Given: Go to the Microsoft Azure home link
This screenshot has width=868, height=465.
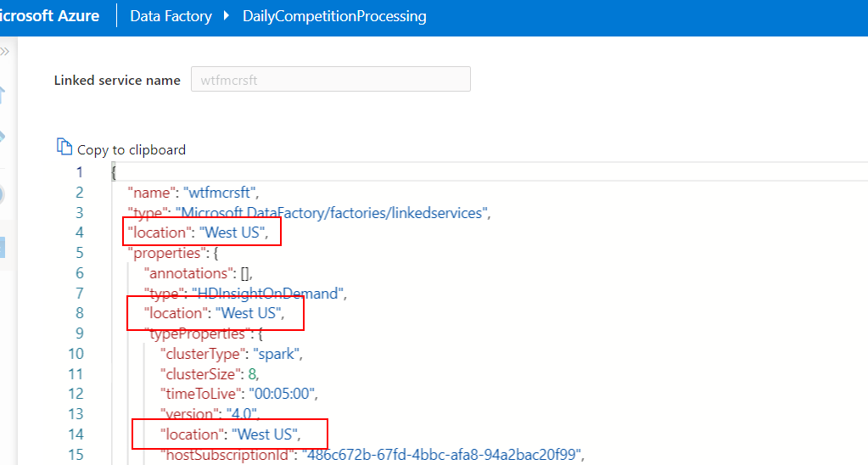Looking at the screenshot, I should click(50, 16).
